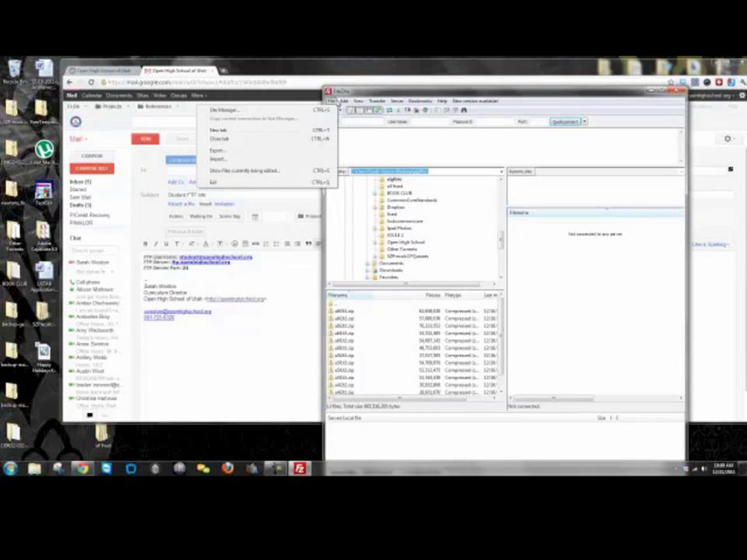Click the refresh file lists toolbar icon

(389, 110)
